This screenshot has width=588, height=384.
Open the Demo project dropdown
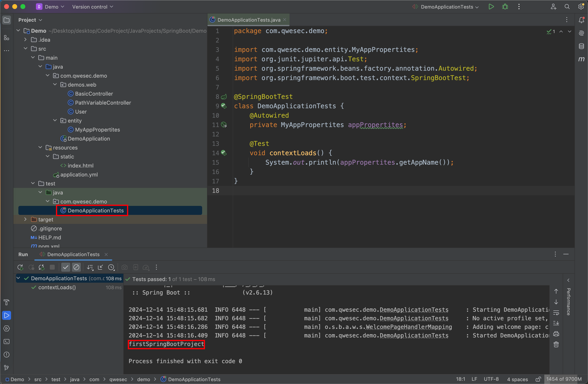50,7
